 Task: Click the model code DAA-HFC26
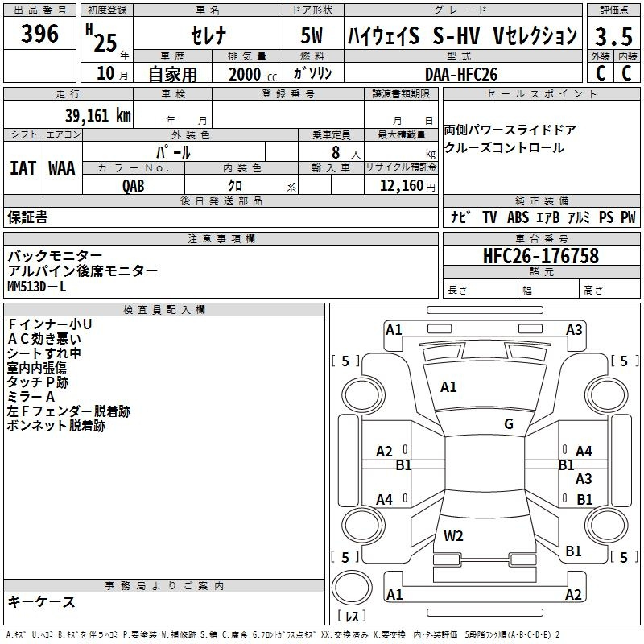tap(461, 74)
